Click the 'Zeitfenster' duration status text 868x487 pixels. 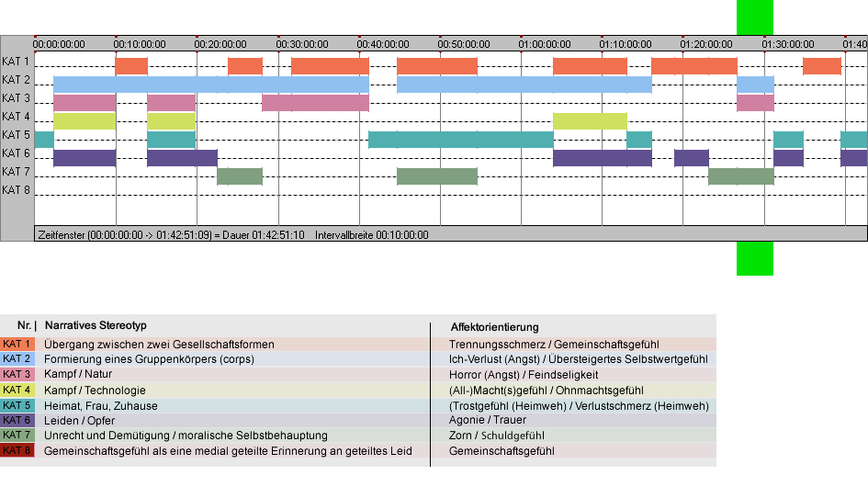171,235
